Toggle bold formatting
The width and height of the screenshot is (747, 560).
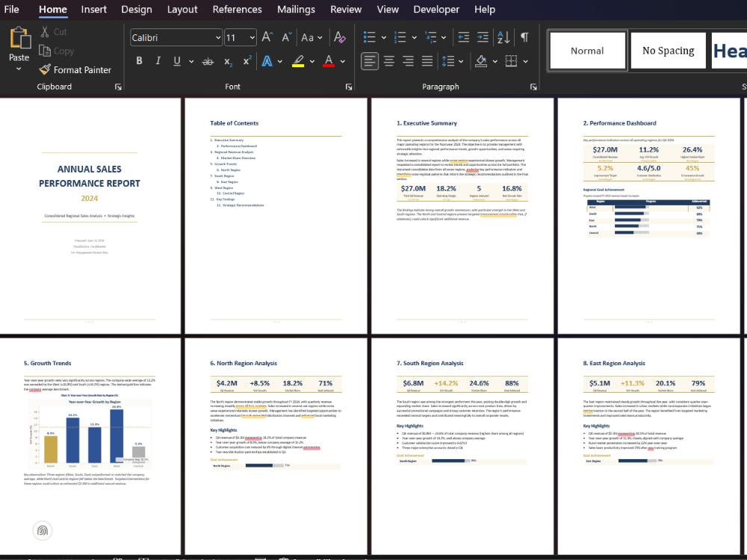139,61
